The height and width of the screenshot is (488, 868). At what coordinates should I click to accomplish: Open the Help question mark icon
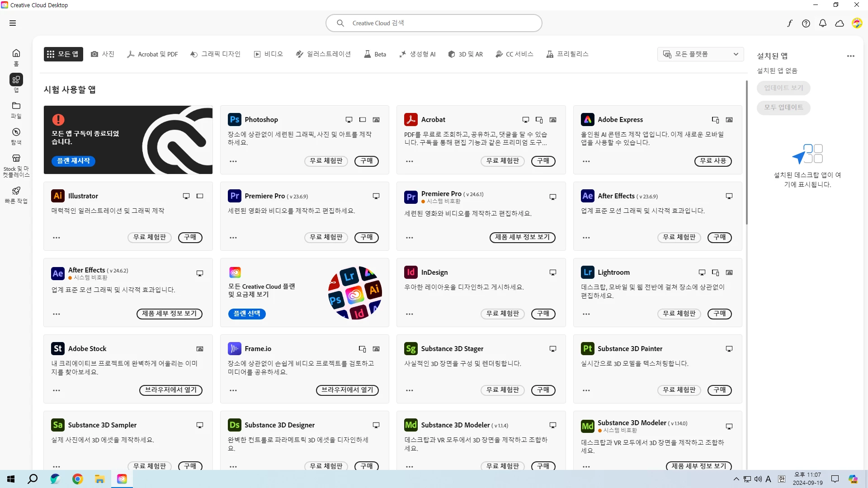coord(806,23)
